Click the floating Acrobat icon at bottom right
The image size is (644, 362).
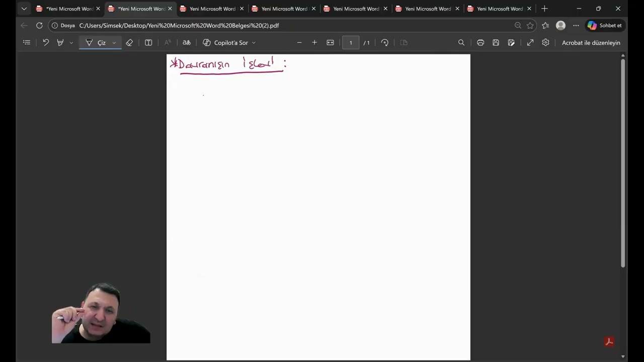pyautogui.click(x=609, y=342)
